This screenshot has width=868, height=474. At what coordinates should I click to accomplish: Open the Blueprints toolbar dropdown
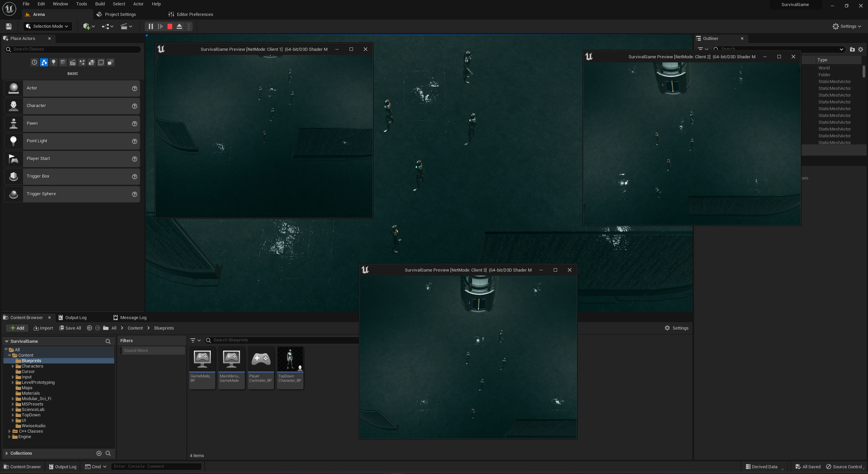click(108, 26)
